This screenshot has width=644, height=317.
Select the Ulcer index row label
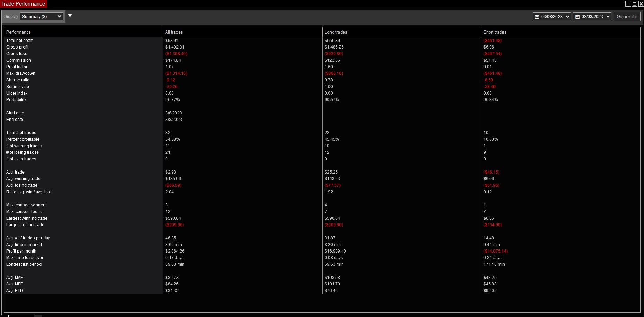click(x=17, y=93)
